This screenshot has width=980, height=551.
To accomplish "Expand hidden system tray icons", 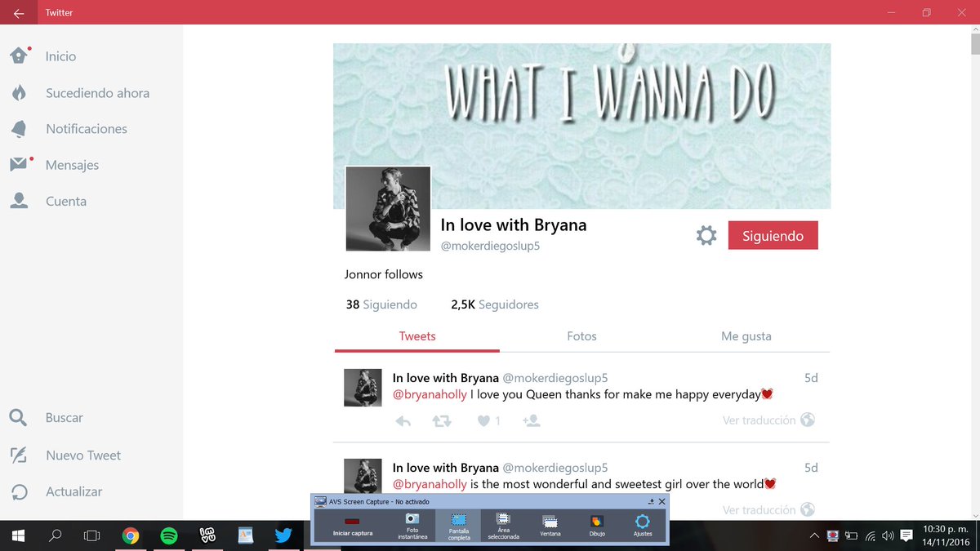I will 813,536.
